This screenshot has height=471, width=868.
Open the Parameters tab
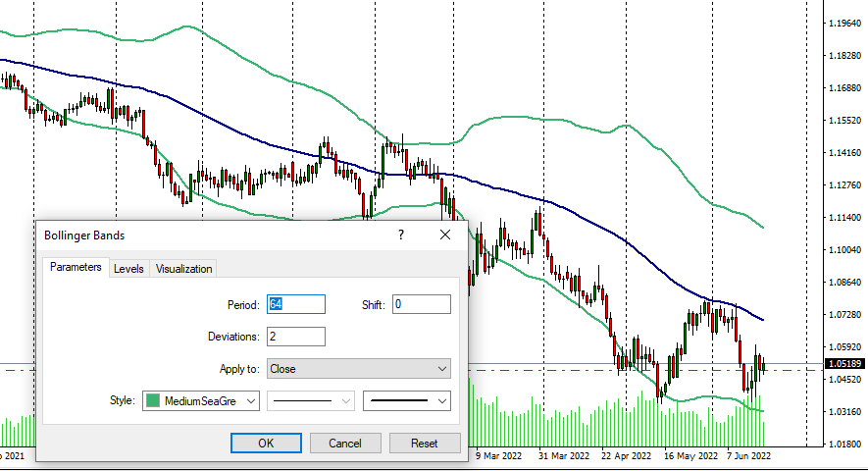pos(76,267)
